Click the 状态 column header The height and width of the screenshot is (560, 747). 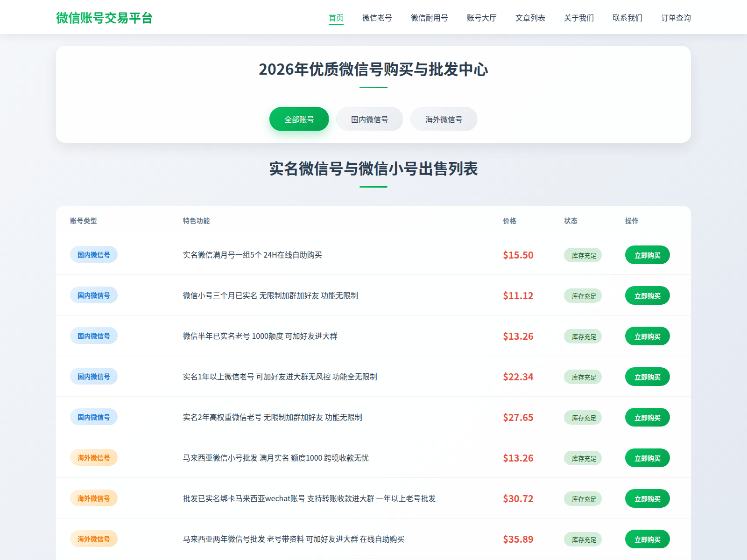tap(571, 221)
